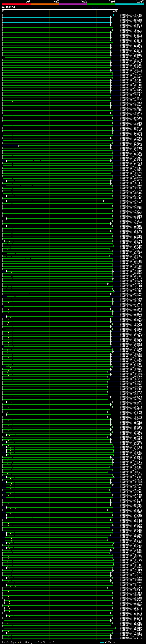Select the UniRef100_A8RJC1 label
146x644 pixels.
[131, 354]
